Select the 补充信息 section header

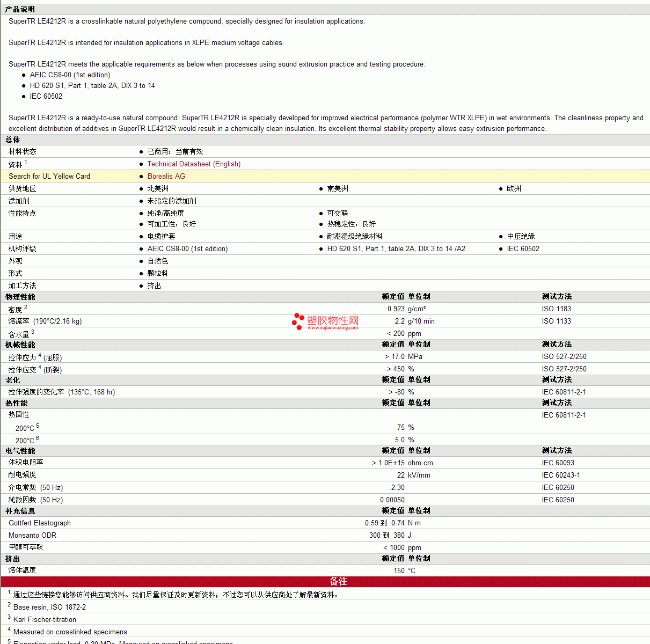tap(20, 511)
